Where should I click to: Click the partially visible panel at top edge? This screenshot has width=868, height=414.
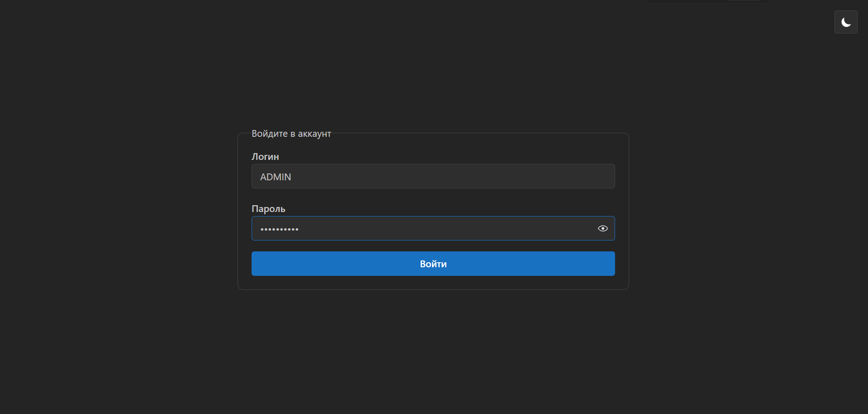coord(708,2)
